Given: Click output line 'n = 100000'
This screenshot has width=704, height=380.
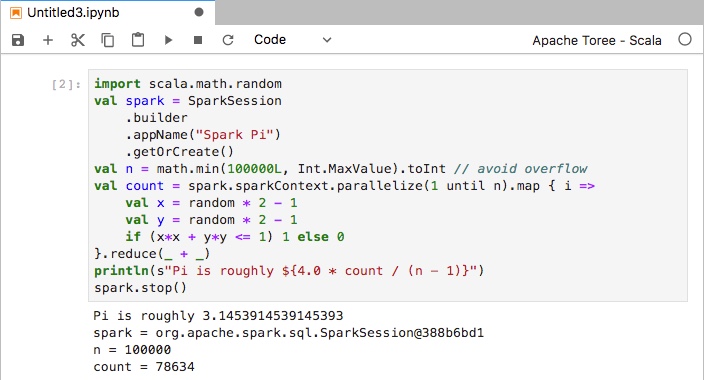Looking at the screenshot, I should coord(132,350).
